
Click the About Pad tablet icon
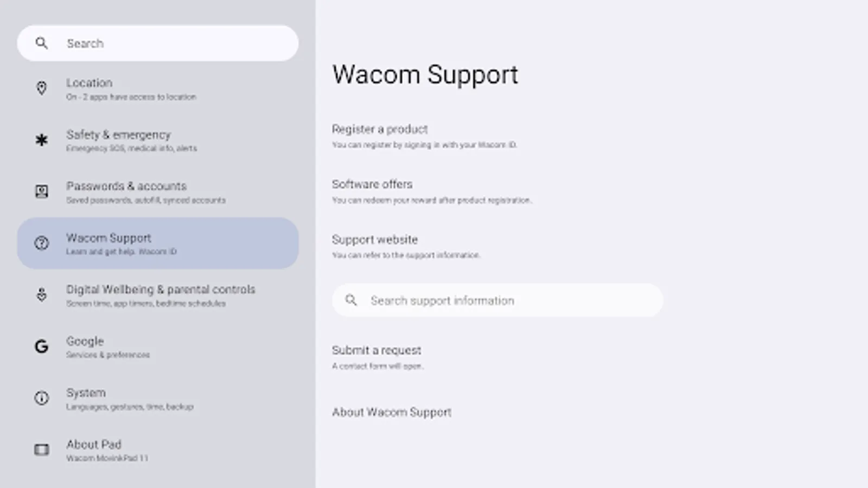[42, 450]
